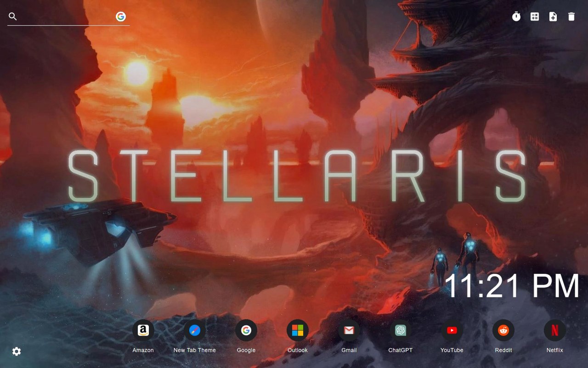This screenshot has height=368, width=588.
Task: Open the add note tool
Action: [x=553, y=17]
